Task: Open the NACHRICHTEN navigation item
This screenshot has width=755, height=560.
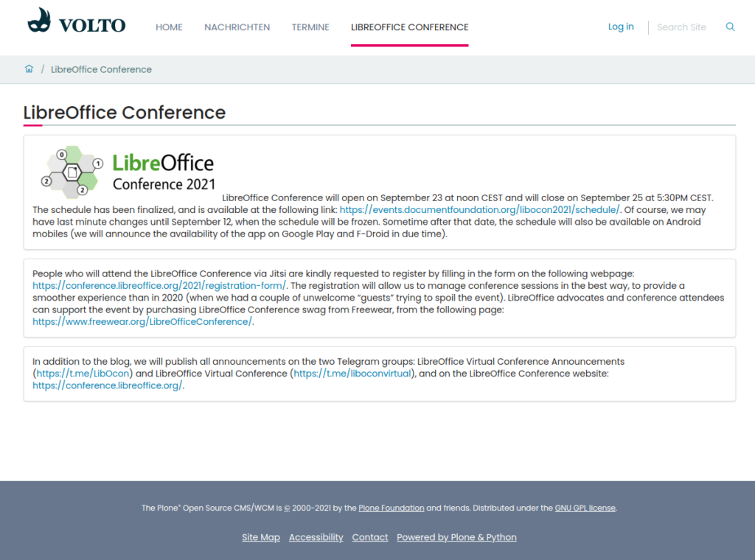Action: (x=237, y=27)
